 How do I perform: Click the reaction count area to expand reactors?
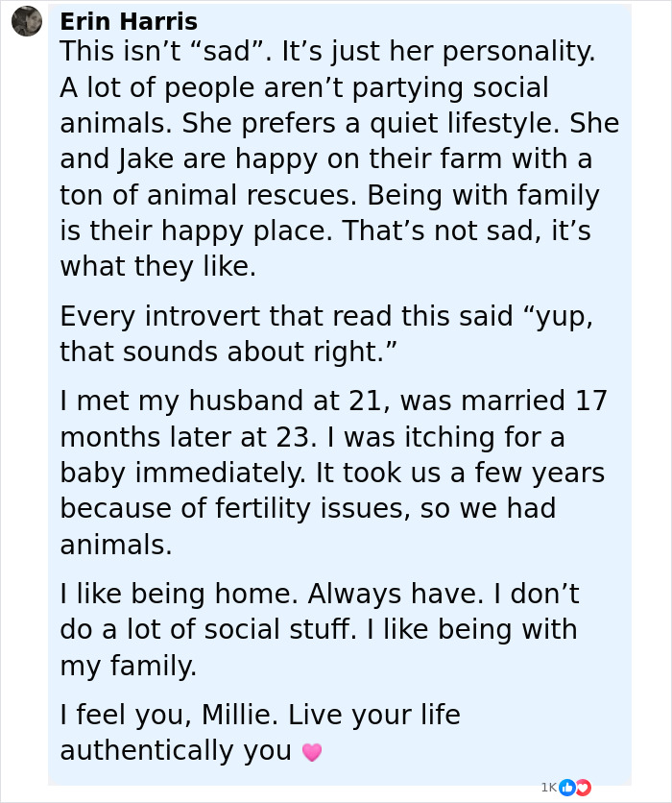[548, 788]
